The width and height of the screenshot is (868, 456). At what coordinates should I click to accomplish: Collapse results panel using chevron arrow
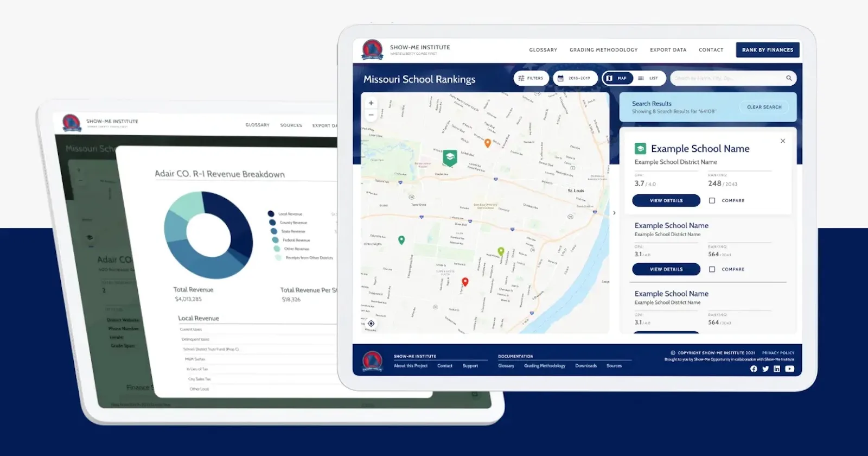[x=614, y=213]
